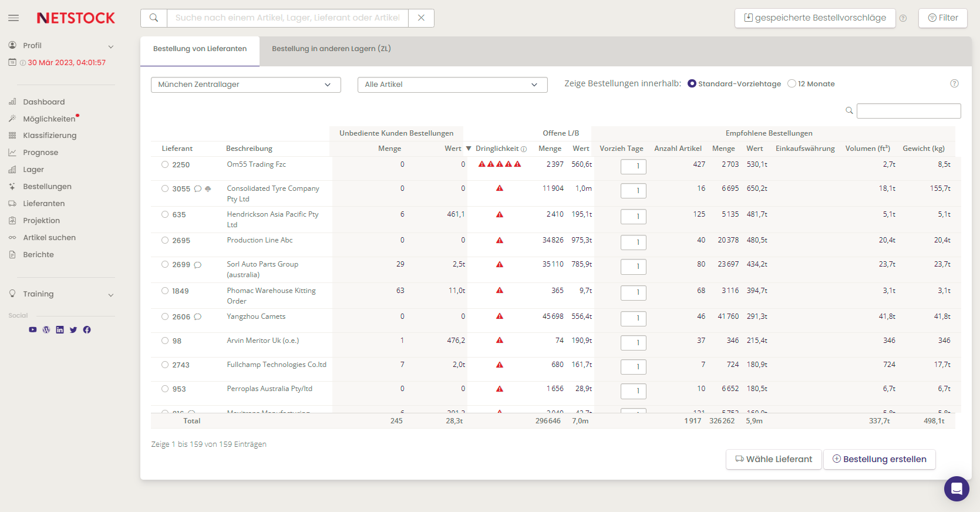Select the 12 Monate radio option
The image size is (980, 512).
[x=792, y=84]
